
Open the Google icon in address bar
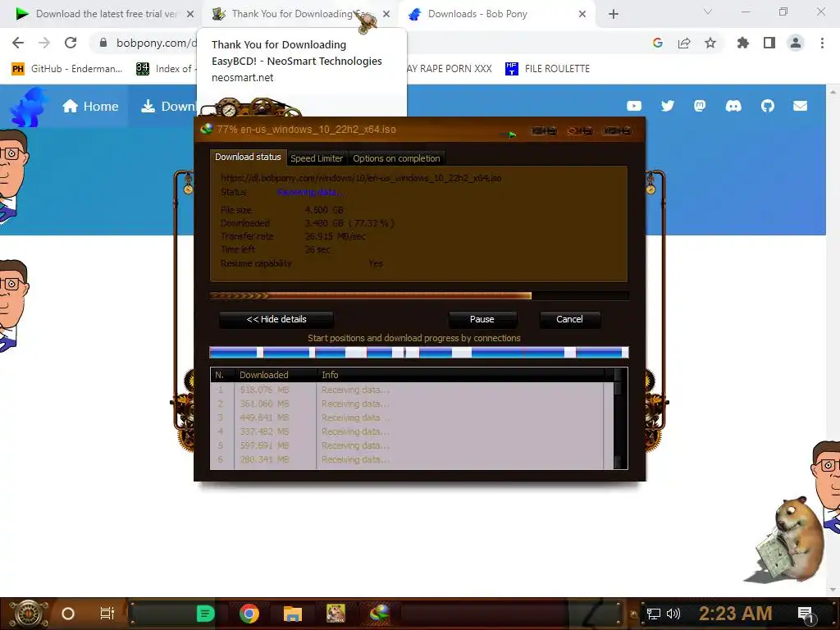(x=658, y=43)
